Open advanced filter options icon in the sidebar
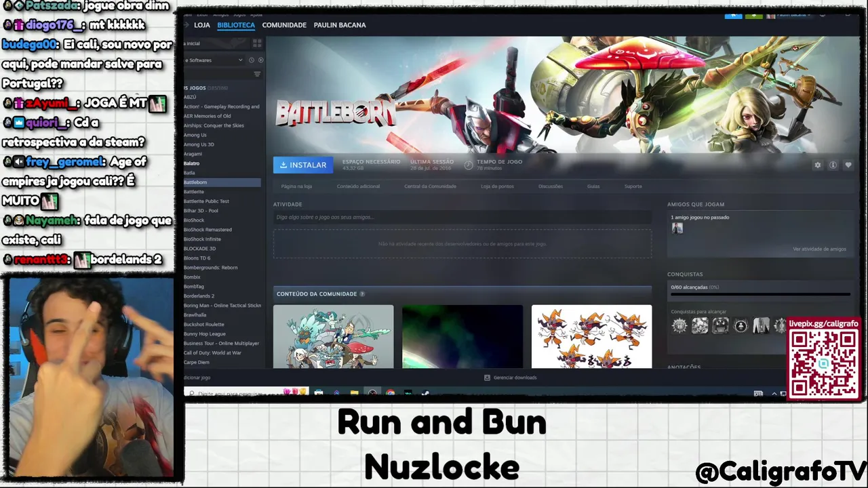Screen dimensions: 868x488 (x=257, y=74)
